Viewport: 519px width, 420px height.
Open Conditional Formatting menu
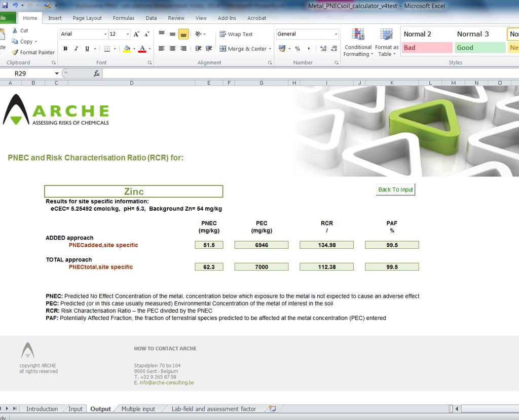(x=358, y=43)
